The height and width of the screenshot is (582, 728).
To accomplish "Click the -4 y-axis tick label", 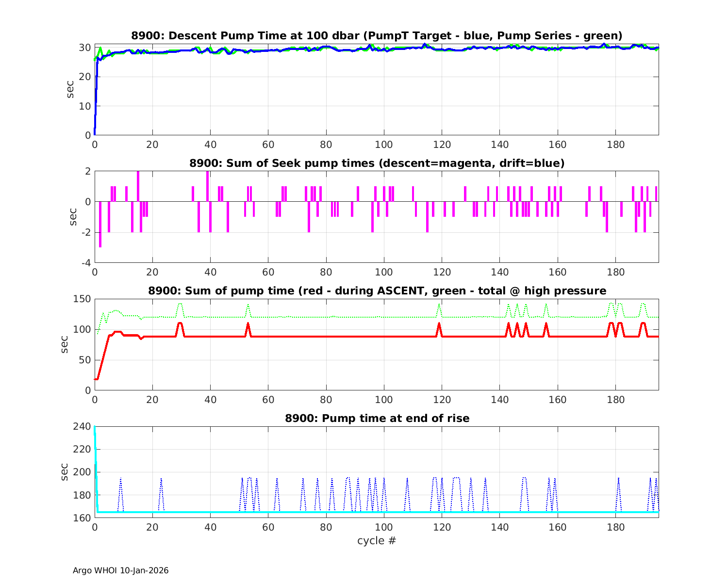I will (84, 263).
